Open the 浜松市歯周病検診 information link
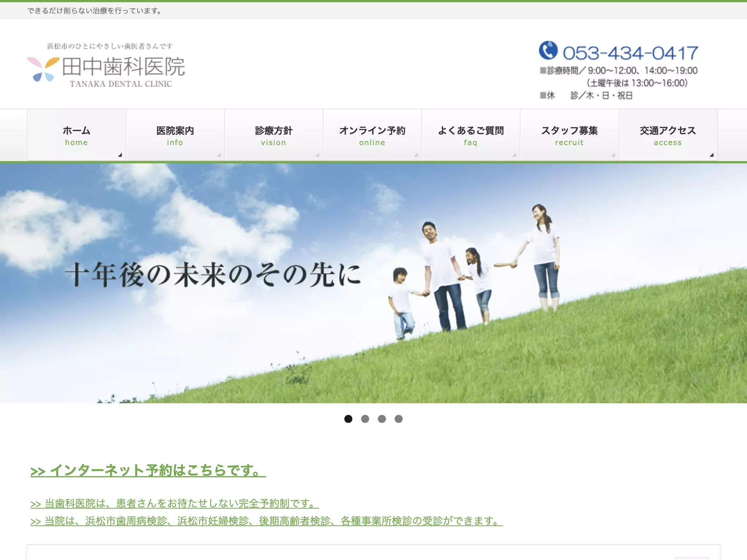747x560 pixels. coord(267,521)
